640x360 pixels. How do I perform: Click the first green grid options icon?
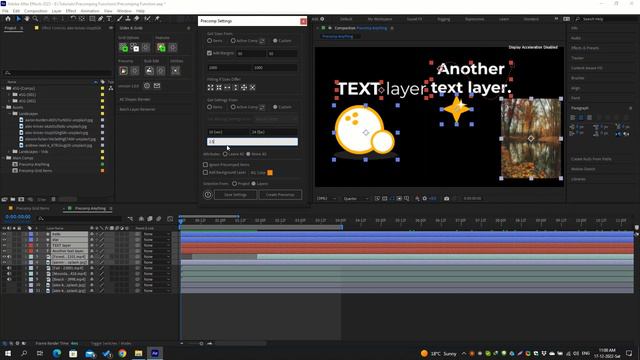tap(123, 48)
